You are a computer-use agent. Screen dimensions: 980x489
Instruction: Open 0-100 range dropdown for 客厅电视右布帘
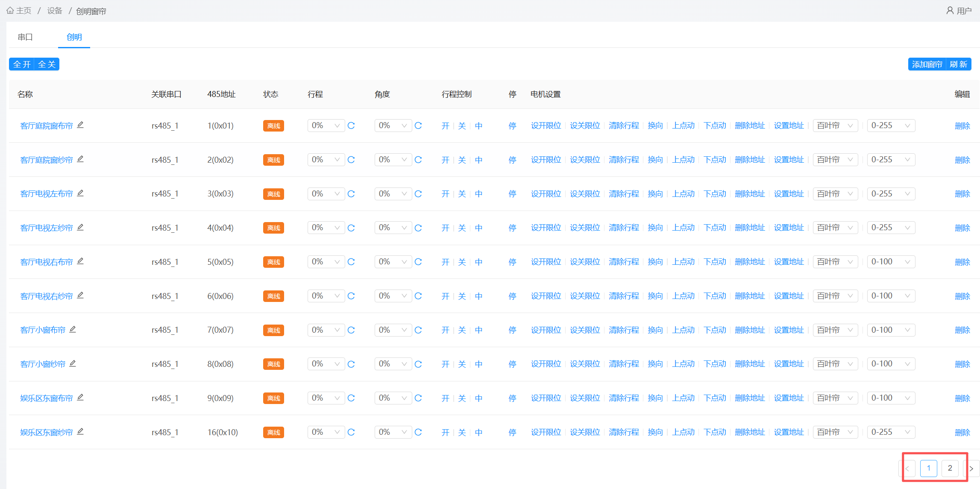(891, 262)
